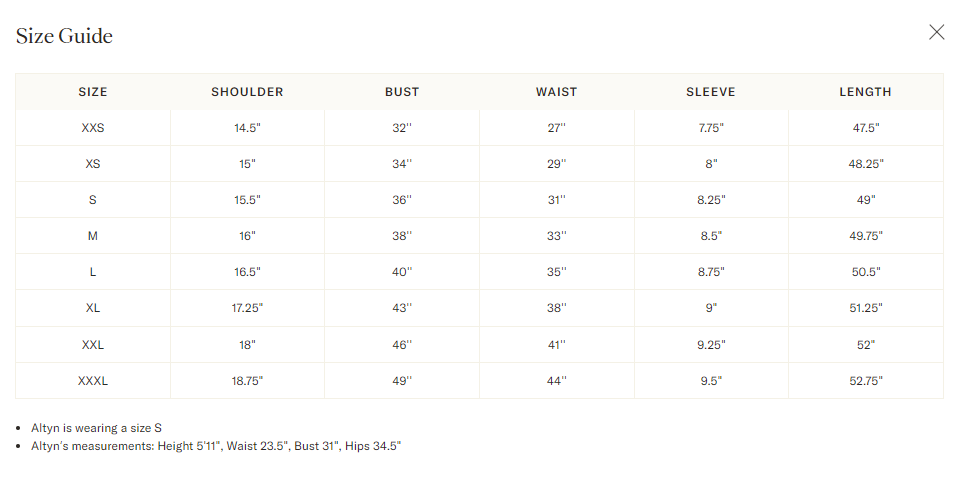Click the 'Altyn is wearing a size S' note

(96, 428)
